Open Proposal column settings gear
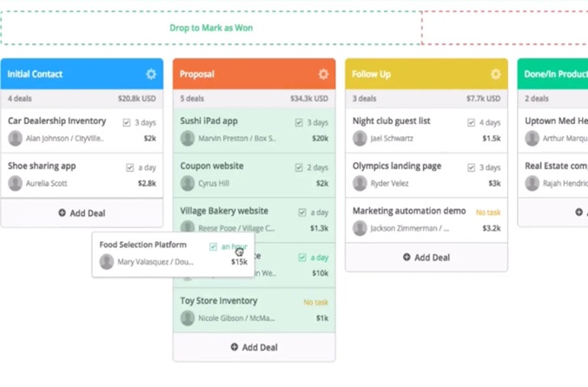Viewport: 588px width, 387px height. [323, 74]
